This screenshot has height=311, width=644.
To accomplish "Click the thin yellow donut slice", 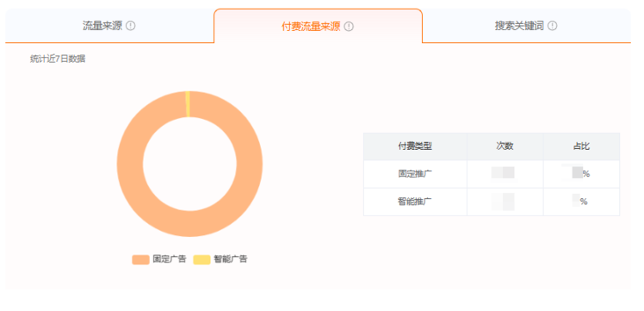I will click(x=188, y=104).
